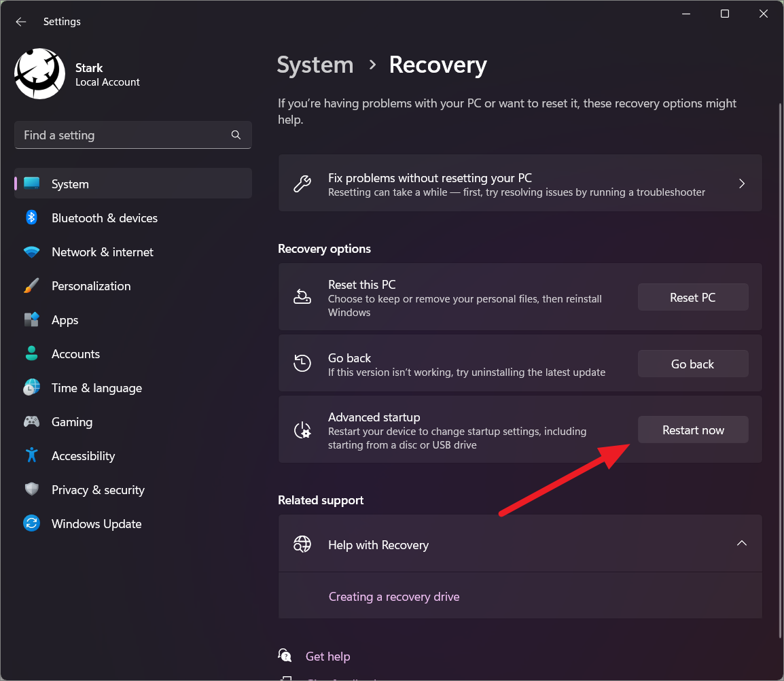784x681 pixels.
Task: Close the Settings window
Action: [763, 14]
